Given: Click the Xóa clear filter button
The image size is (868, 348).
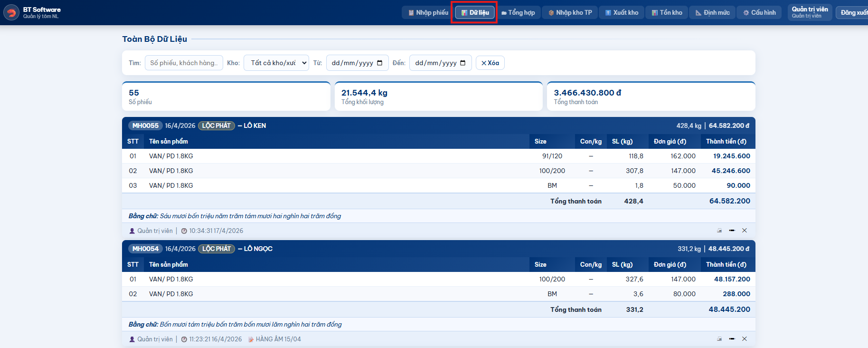Looking at the screenshot, I should 490,63.
